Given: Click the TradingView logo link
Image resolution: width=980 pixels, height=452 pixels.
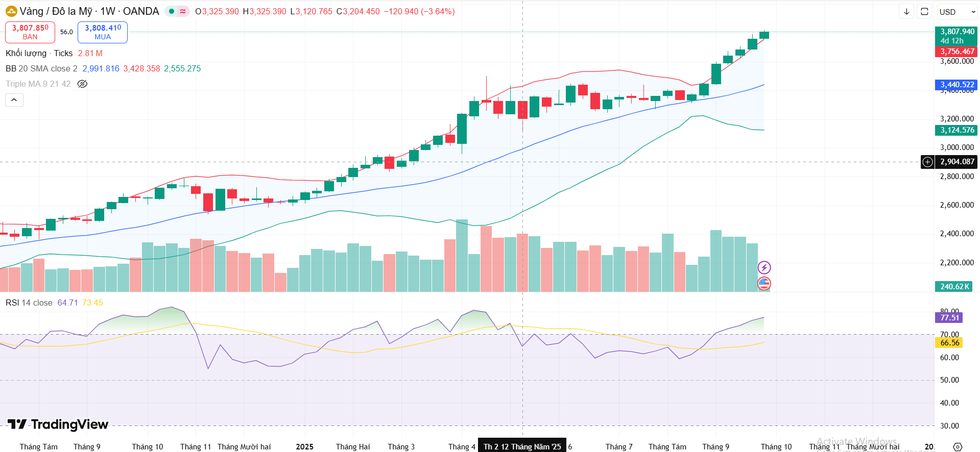Looking at the screenshot, I should coord(58,424).
